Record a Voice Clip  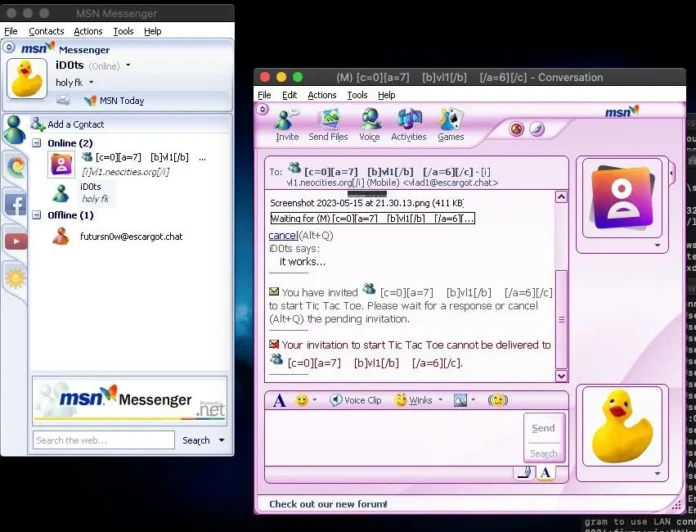pos(356,400)
